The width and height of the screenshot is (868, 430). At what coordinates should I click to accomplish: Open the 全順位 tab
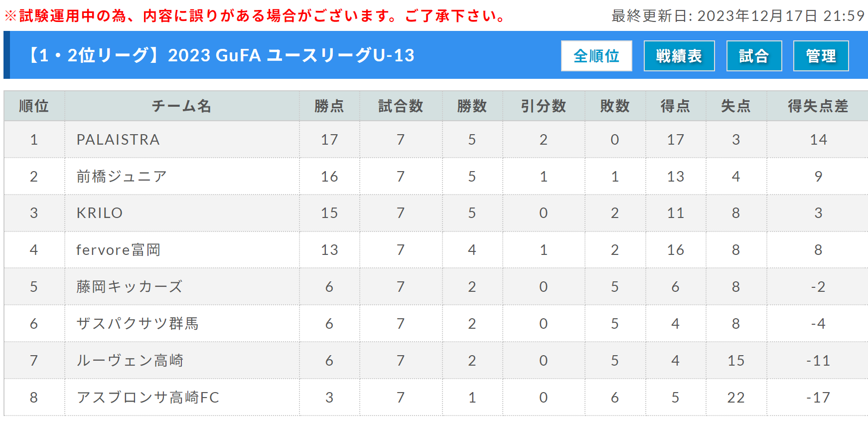[596, 56]
